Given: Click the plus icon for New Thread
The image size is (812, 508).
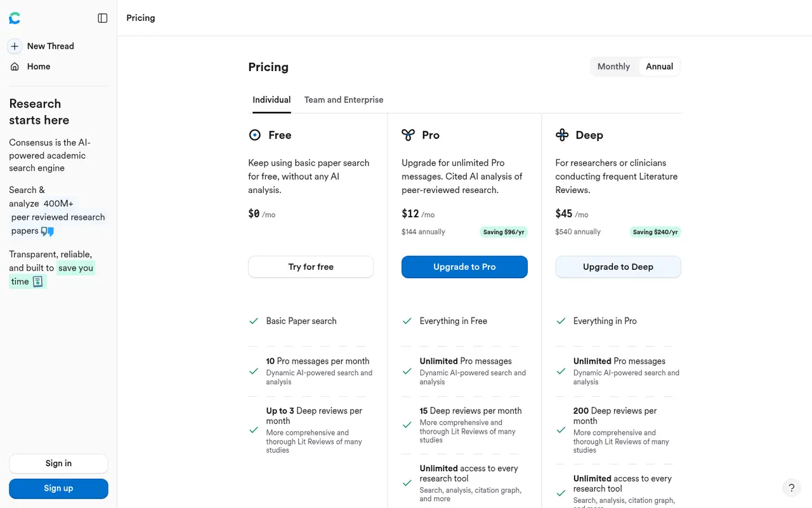Looking at the screenshot, I should pyautogui.click(x=15, y=46).
